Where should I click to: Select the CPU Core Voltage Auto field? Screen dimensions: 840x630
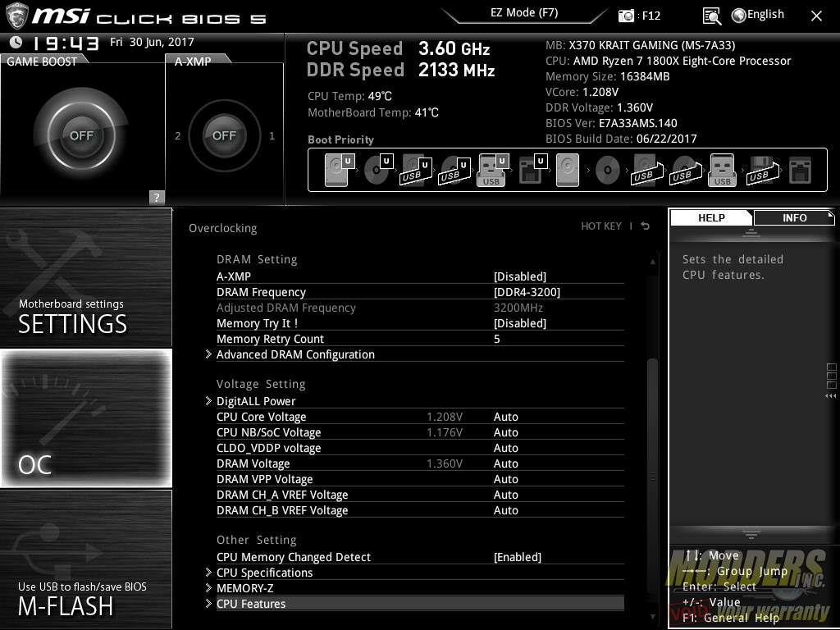click(x=505, y=416)
